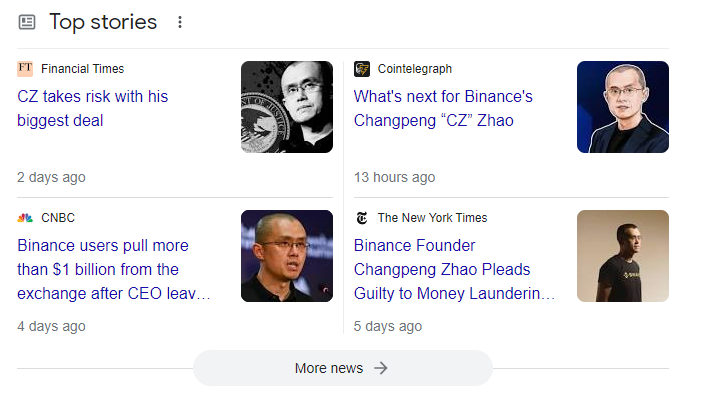Click The New York Times source name
704x395 pixels.
pyautogui.click(x=432, y=218)
